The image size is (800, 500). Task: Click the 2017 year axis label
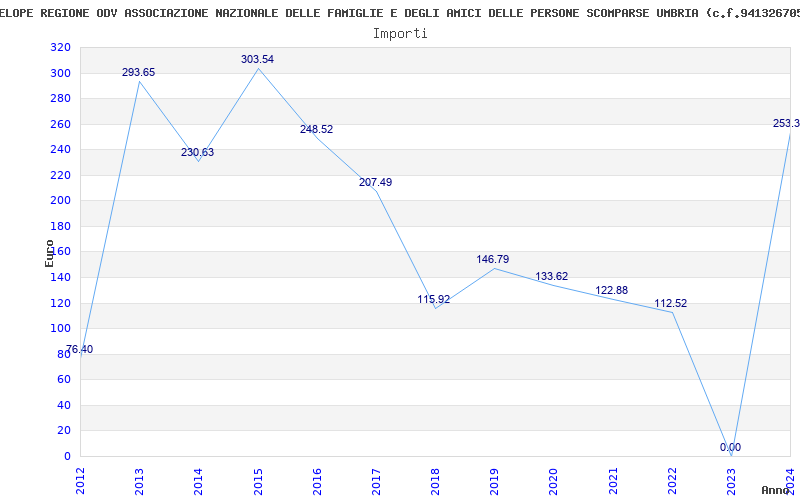point(376,481)
